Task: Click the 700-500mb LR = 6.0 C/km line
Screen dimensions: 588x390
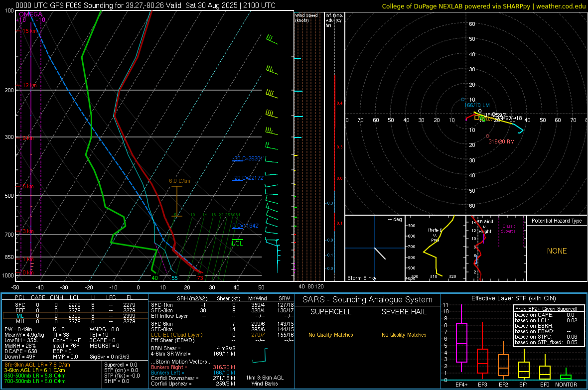Action: (35, 382)
